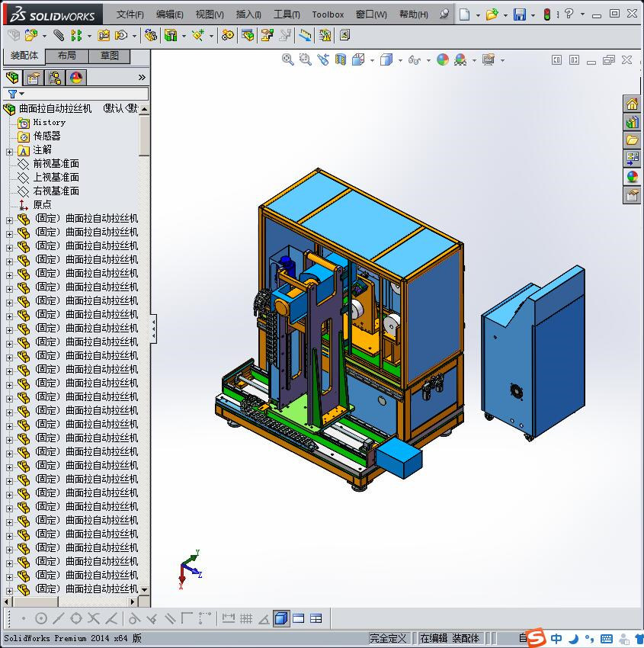
Task: Click Zoom to Fit magnifier icon
Action: point(288,60)
